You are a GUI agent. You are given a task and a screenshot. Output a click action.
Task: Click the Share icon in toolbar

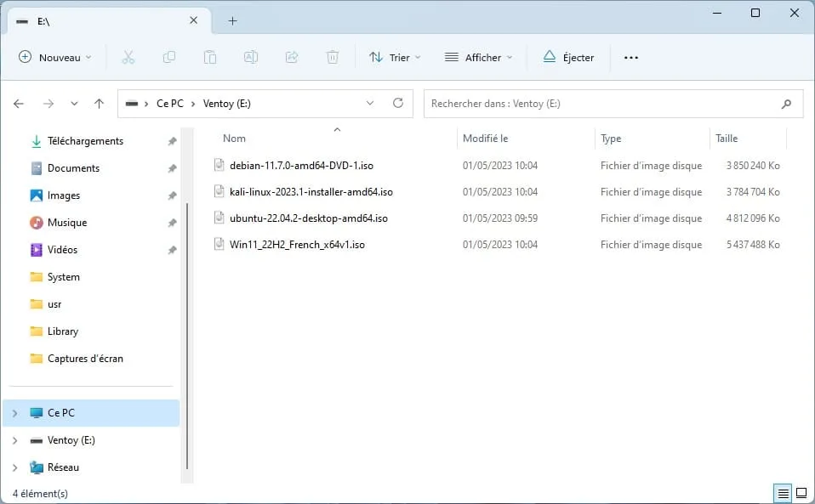(292, 58)
